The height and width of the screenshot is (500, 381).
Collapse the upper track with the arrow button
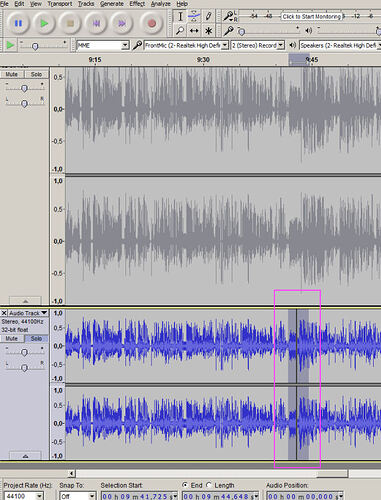coord(25,300)
